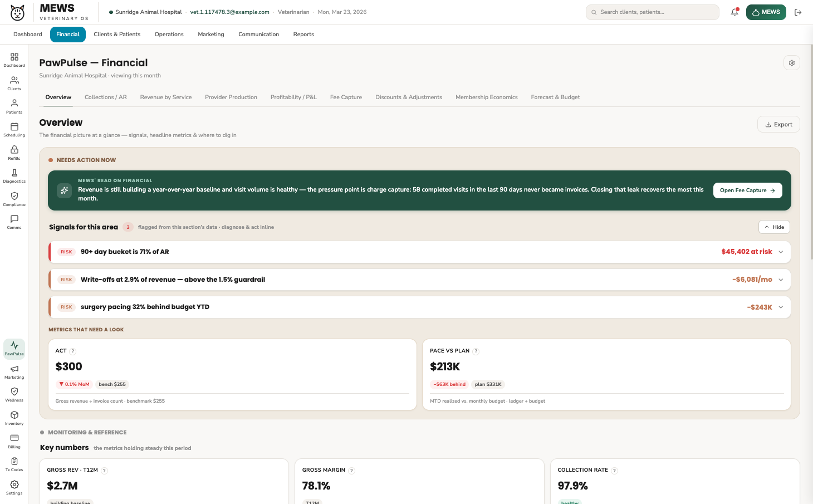The width and height of the screenshot is (813, 504).
Task: Open page settings gear near PawPulse title
Action: (791, 63)
